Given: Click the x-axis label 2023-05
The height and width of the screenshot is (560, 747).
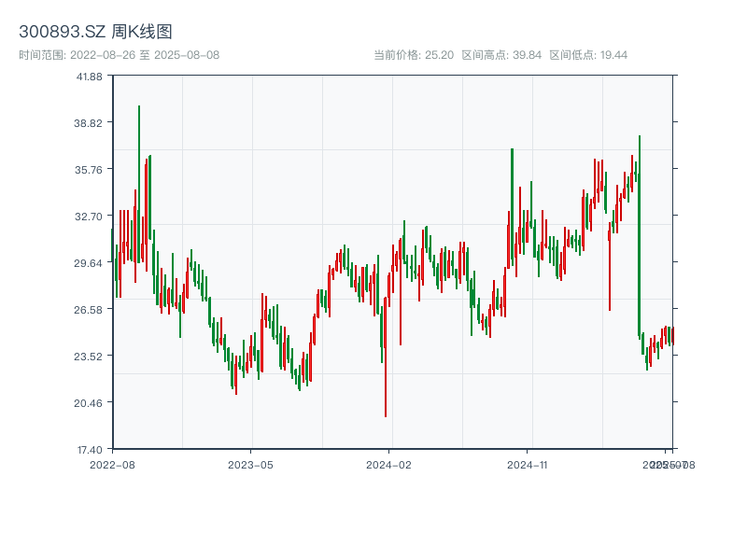Looking at the screenshot, I should [x=250, y=465].
